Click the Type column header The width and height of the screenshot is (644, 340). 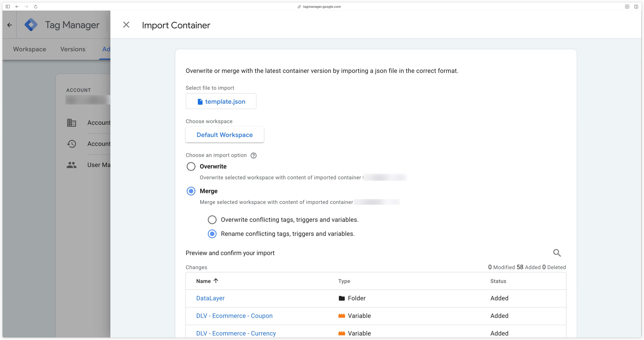point(344,281)
